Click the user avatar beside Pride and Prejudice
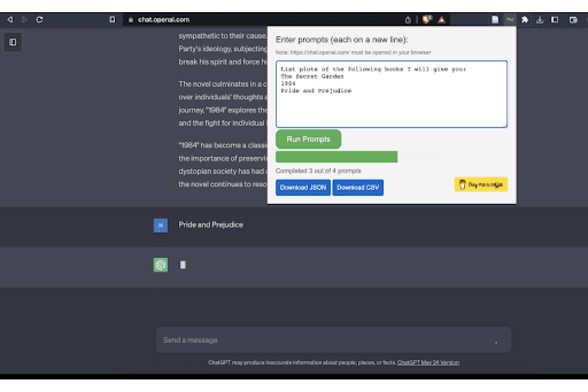588x392 pixels. point(161,225)
